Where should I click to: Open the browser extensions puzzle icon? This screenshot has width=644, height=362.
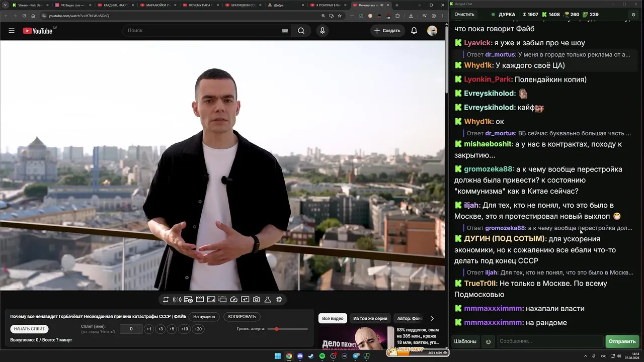click(x=397, y=16)
